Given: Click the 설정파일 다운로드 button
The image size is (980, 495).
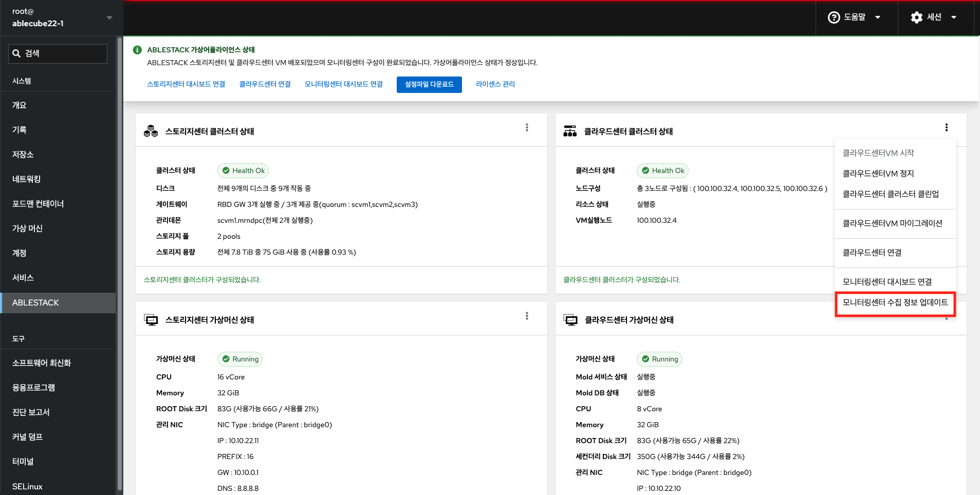Looking at the screenshot, I should 429,84.
